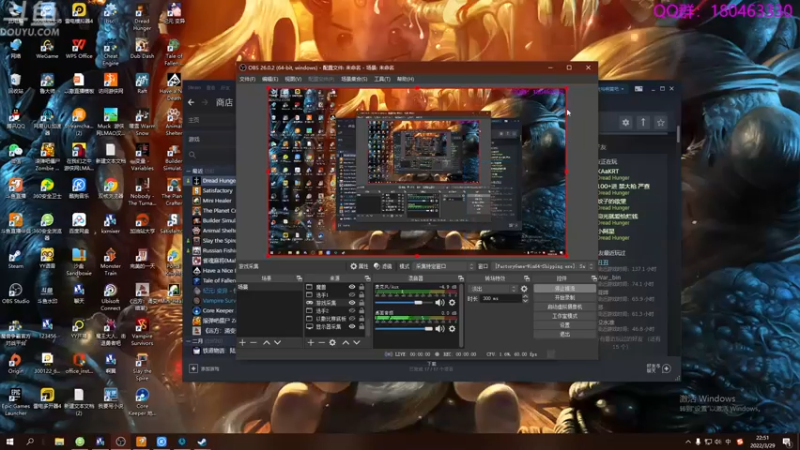Open window (窗口) selection dropdown
Viewport: 800px width, 450px height.
[x=543, y=266]
